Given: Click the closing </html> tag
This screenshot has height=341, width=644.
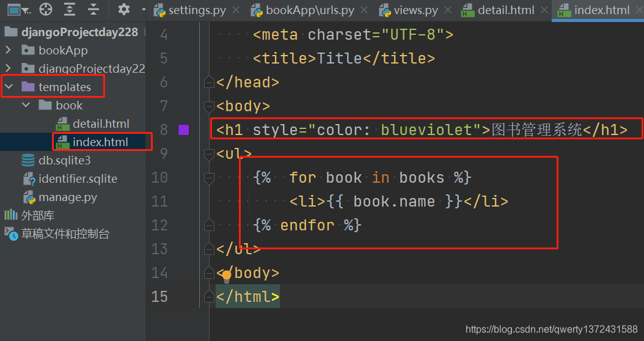Looking at the screenshot, I should coord(247,296).
